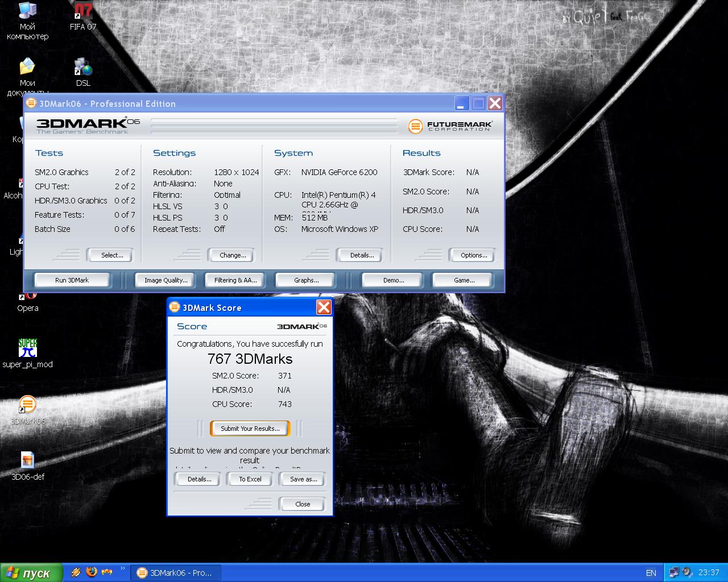728x582 pixels.
Task: Open the Graphs... tool
Action: (x=306, y=280)
